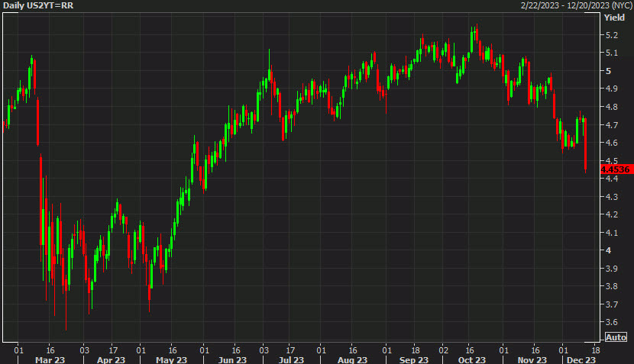Select the Yield axis label
Viewport: 634px width, 364px height.
tap(614, 18)
